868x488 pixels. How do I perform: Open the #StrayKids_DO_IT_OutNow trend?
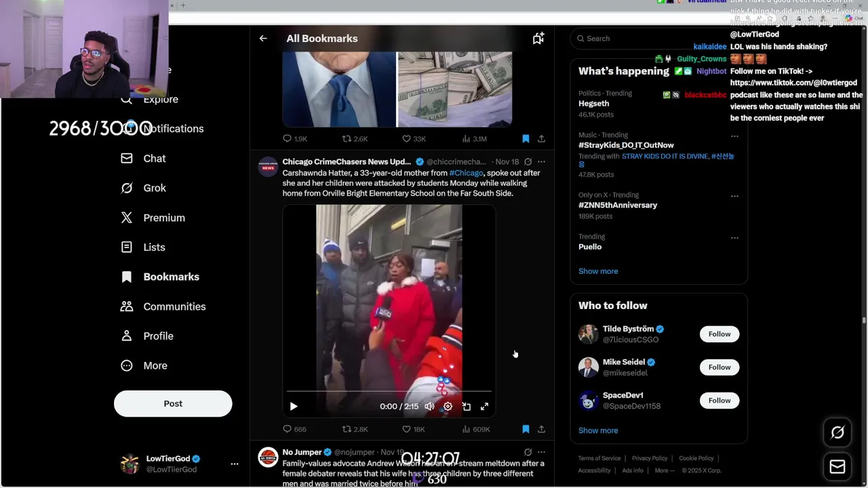coord(626,145)
